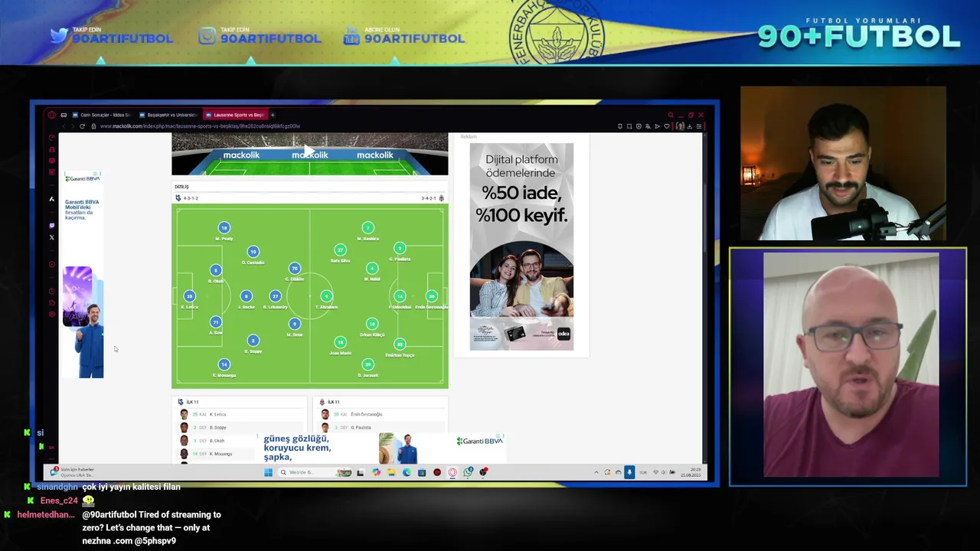Open the player toolbar icon

pyautogui.click(x=657, y=126)
